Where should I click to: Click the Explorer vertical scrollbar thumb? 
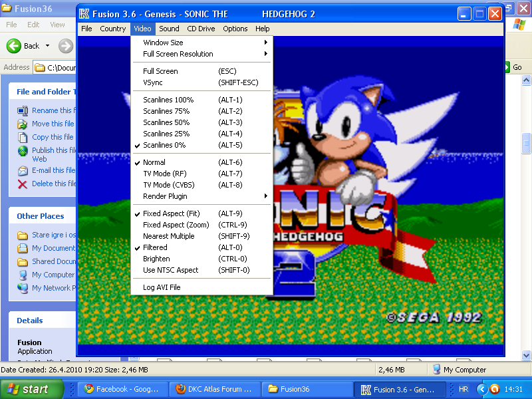[x=527, y=142]
